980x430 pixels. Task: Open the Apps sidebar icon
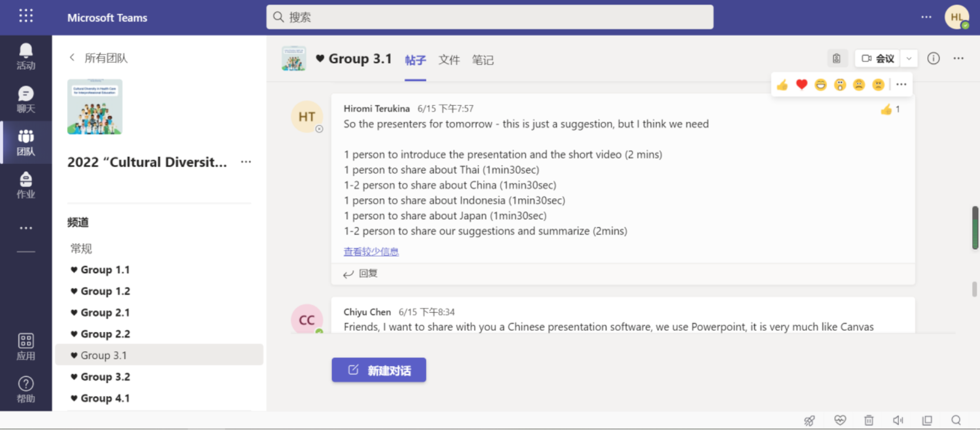click(x=26, y=347)
